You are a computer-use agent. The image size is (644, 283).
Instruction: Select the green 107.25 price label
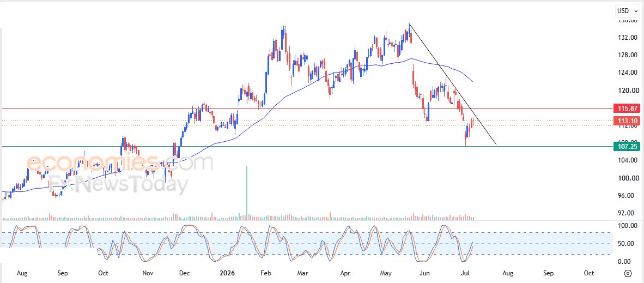click(627, 146)
